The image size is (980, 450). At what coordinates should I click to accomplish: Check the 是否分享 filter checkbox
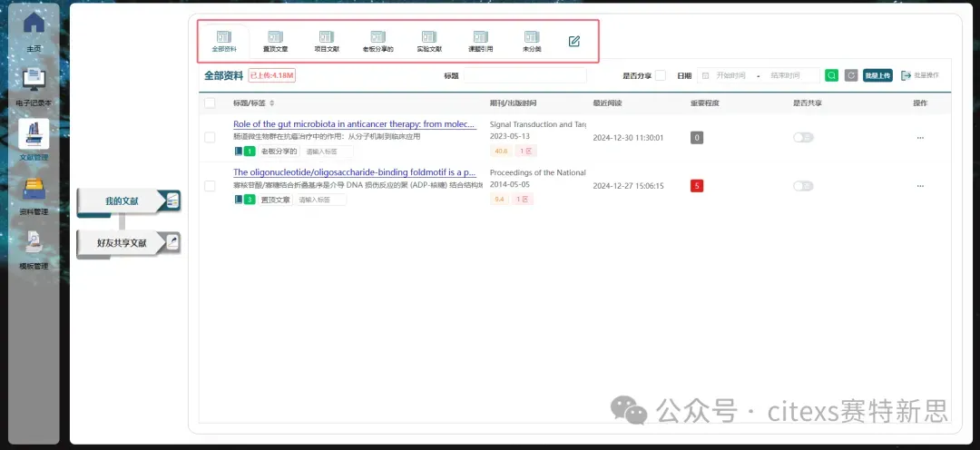660,75
